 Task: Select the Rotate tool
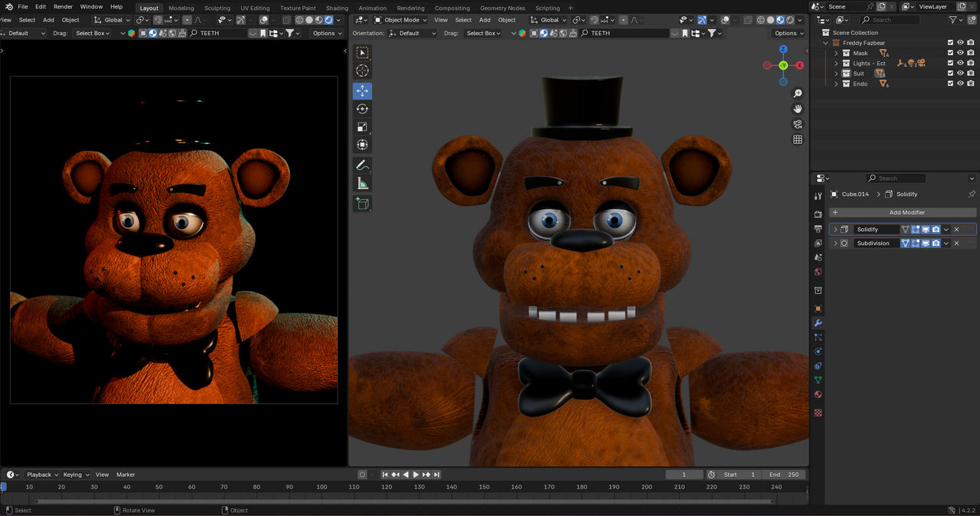coord(362,109)
